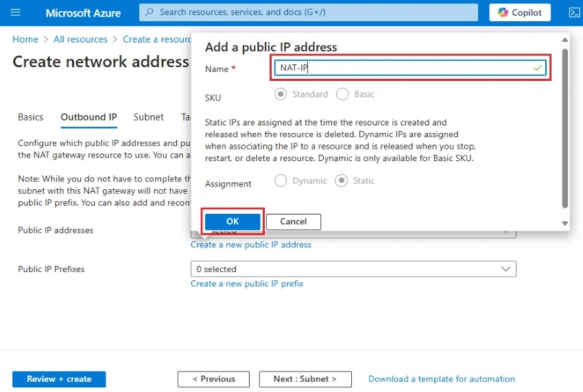Click the scroll up arrow in dialog

click(x=564, y=40)
